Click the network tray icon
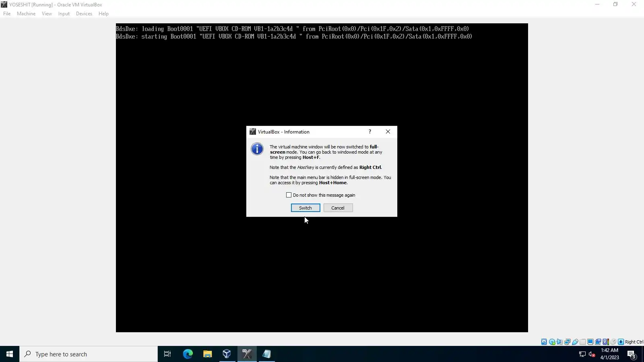This screenshot has height=362, width=644. (582, 354)
